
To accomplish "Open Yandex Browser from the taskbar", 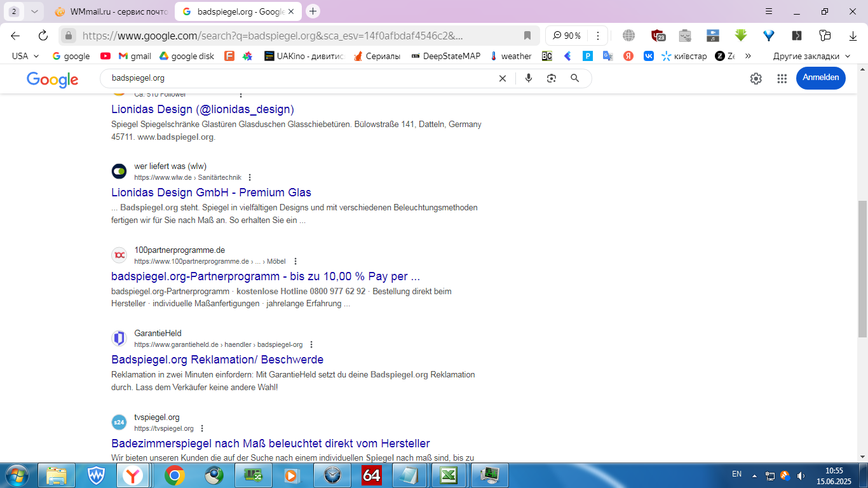I will click(x=133, y=475).
